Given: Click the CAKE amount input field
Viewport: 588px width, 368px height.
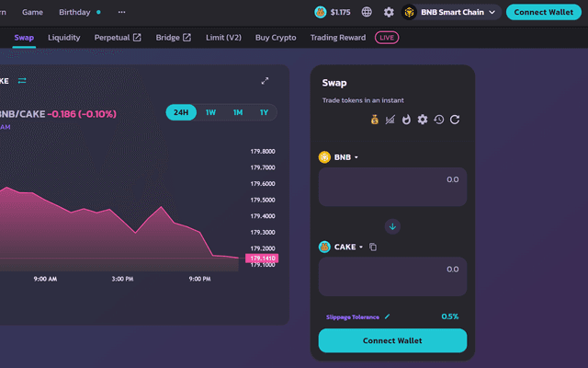Looking at the screenshot, I should click(392, 276).
